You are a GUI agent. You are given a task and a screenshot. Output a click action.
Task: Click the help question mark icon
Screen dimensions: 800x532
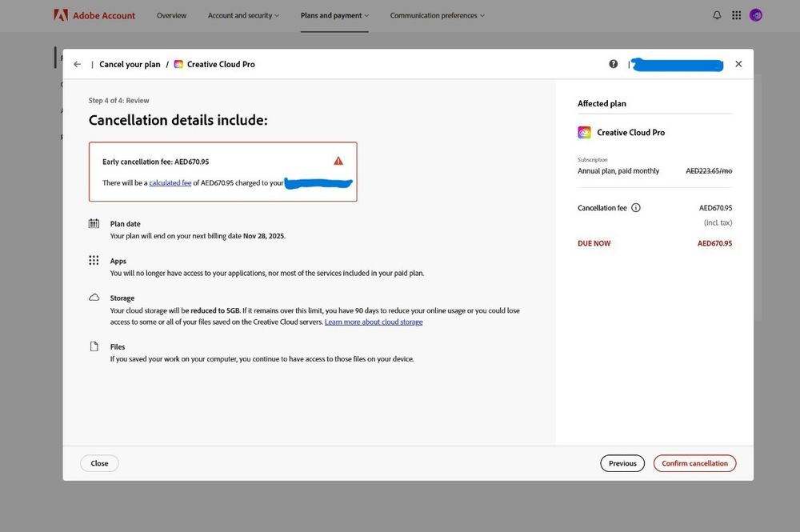tap(614, 64)
